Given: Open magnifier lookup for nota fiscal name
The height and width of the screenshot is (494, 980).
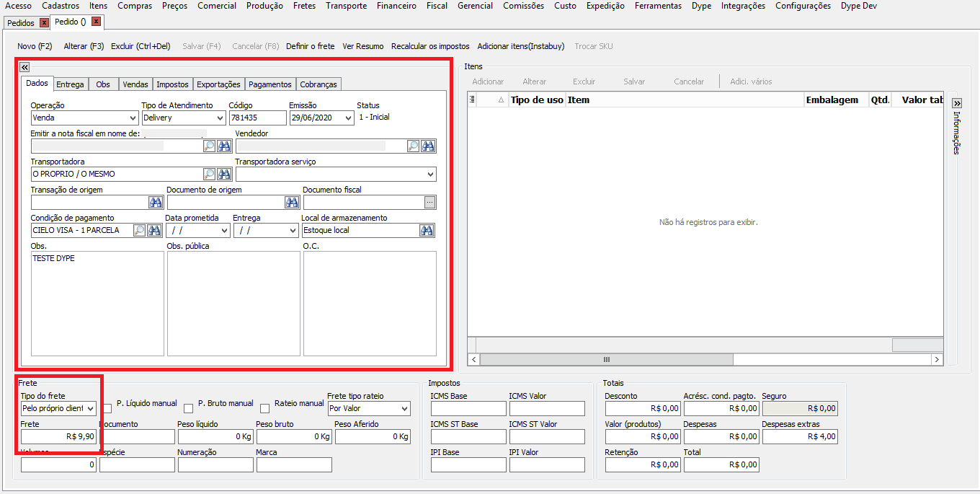Looking at the screenshot, I should click(209, 146).
